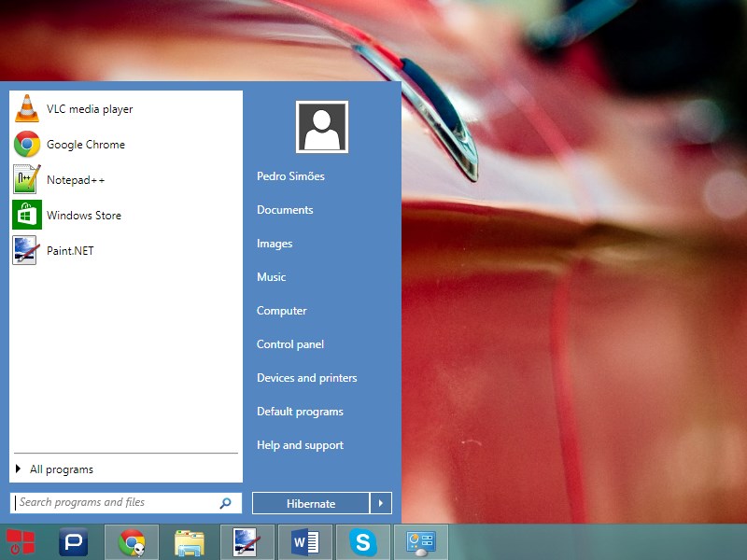
Task: Select Control panel in the Start menu
Action: [290, 344]
